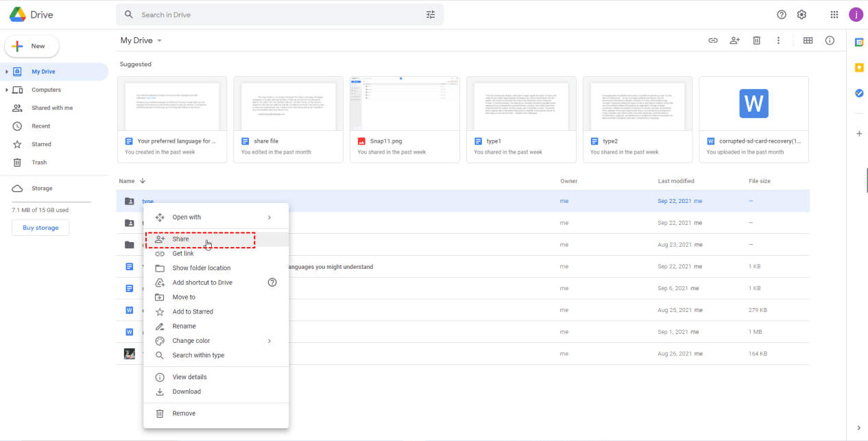
Task: Open the Settings gear icon
Action: [801, 14]
